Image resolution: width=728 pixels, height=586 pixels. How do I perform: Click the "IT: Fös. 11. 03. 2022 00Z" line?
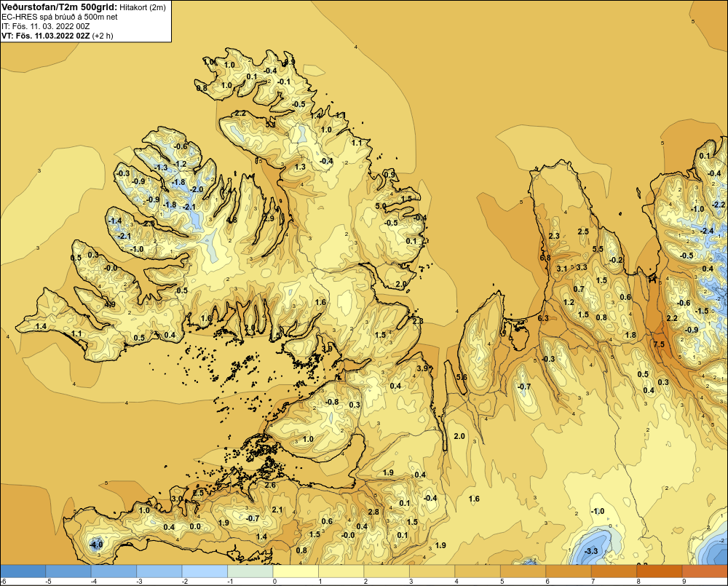point(45,26)
